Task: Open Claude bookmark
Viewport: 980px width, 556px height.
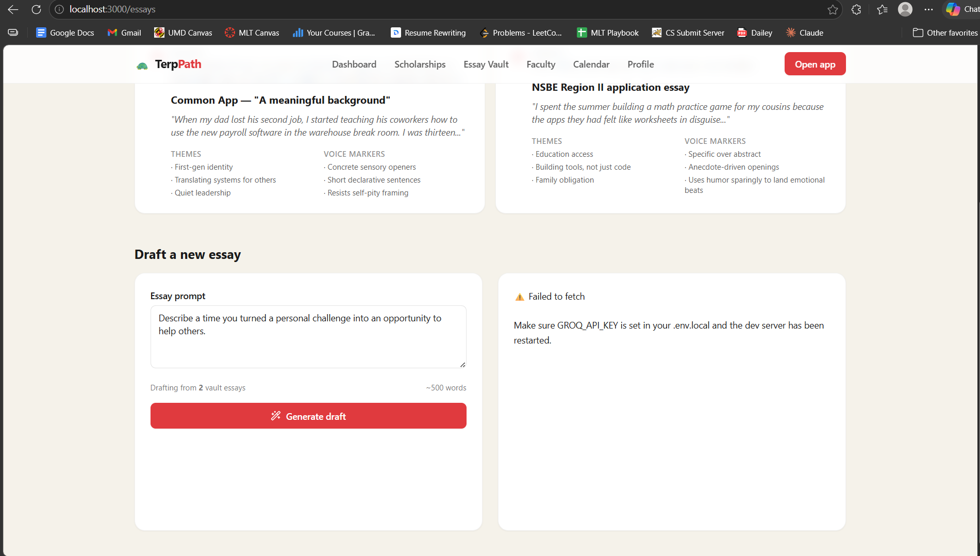Action: [805, 32]
